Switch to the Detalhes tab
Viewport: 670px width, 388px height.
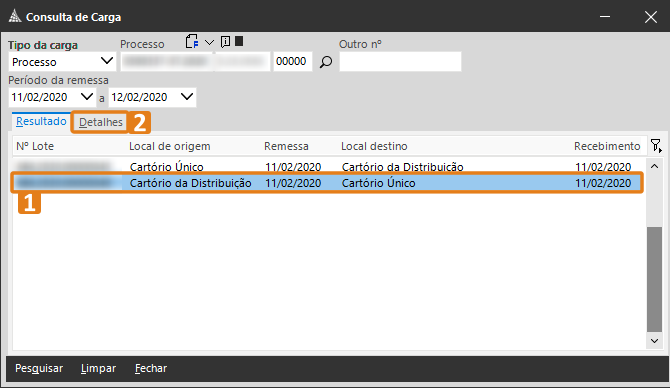[x=101, y=122]
